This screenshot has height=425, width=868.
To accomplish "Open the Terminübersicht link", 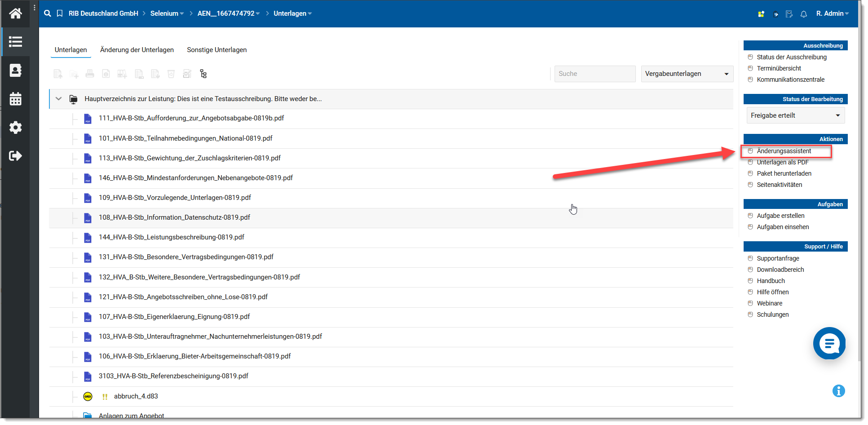I will 779,68.
